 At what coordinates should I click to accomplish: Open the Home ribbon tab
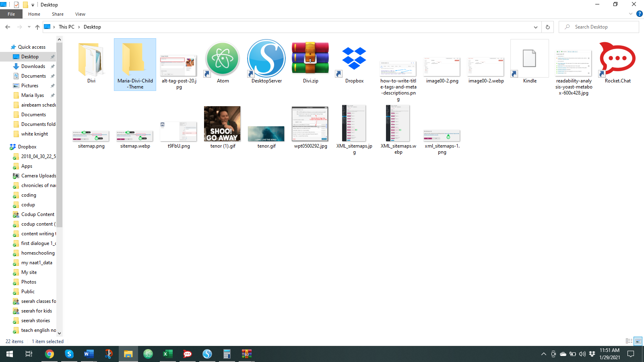coord(34,14)
